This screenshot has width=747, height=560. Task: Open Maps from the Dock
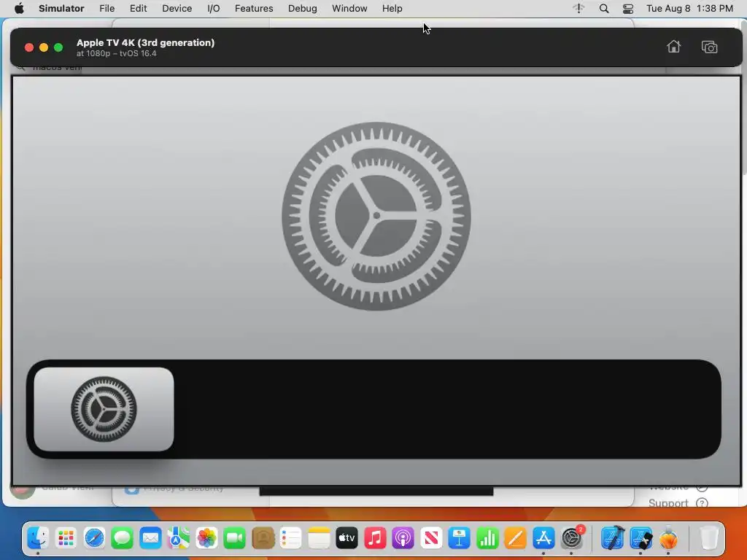178,538
